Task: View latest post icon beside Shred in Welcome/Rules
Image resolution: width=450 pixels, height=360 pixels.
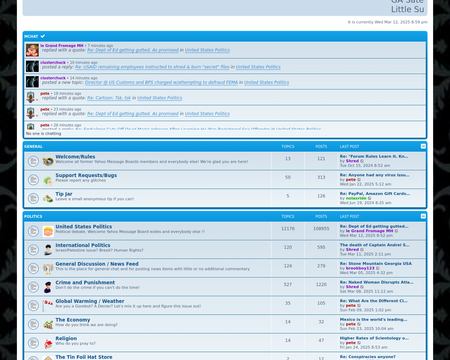Action: 362,161
